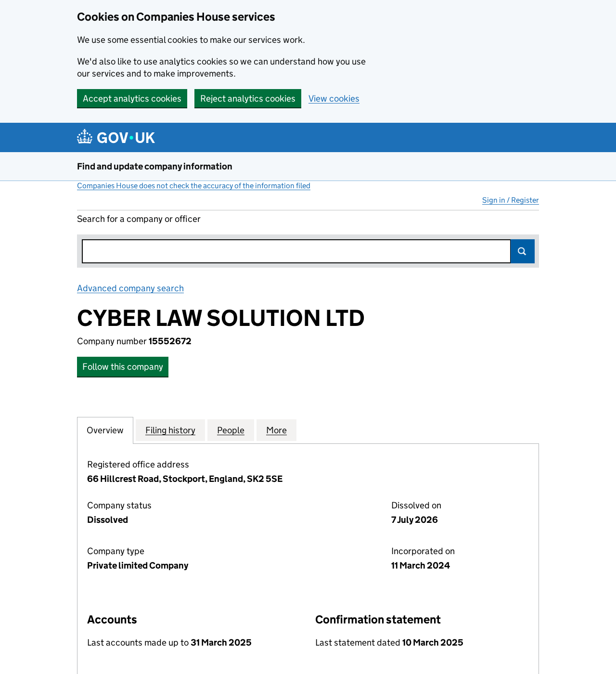Switch to the People tab
This screenshot has width=616, height=674.
(231, 430)
